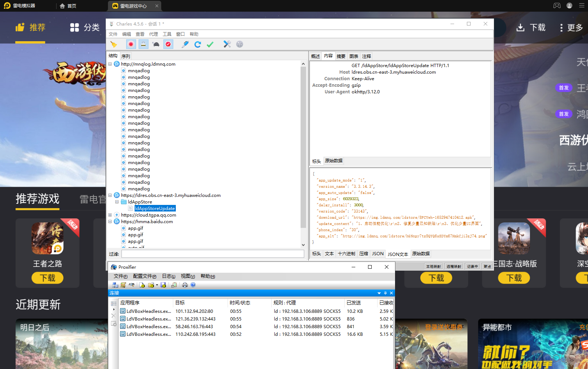This screenshot has height=369, width=588.
Task: Click the Proxifier printer toolbar icon
Action: (x=185, y=285)
